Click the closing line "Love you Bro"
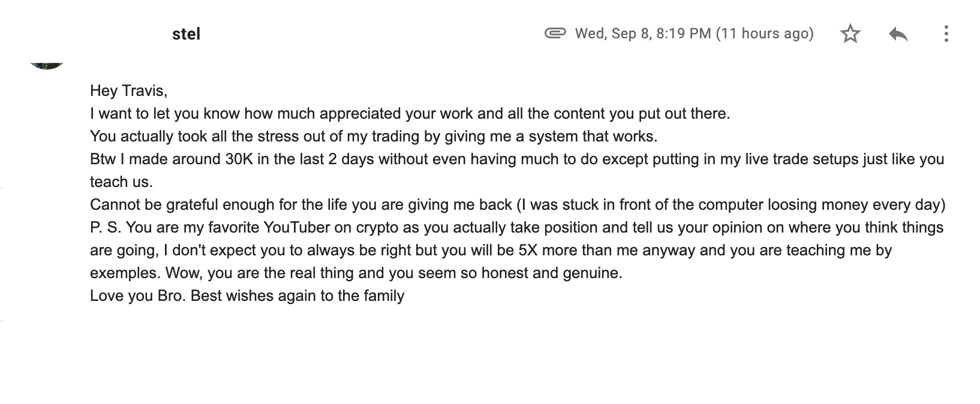 click(x=247, y=296)
